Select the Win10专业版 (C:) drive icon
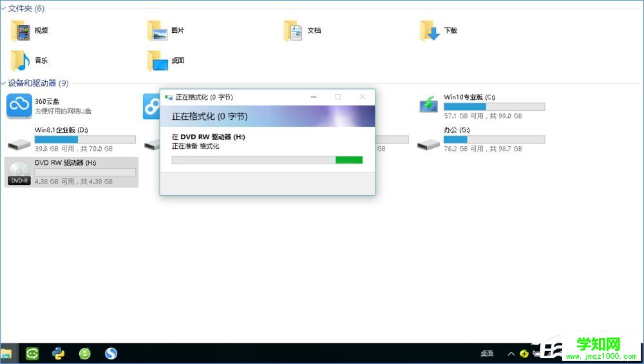This screenshot has width=644, height=364. tap(428, 104)
